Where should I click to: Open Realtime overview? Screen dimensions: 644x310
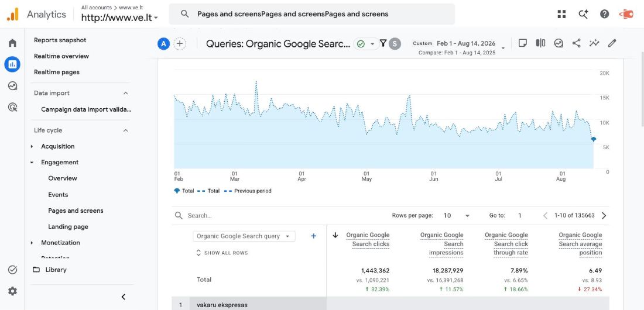[61, 56]
